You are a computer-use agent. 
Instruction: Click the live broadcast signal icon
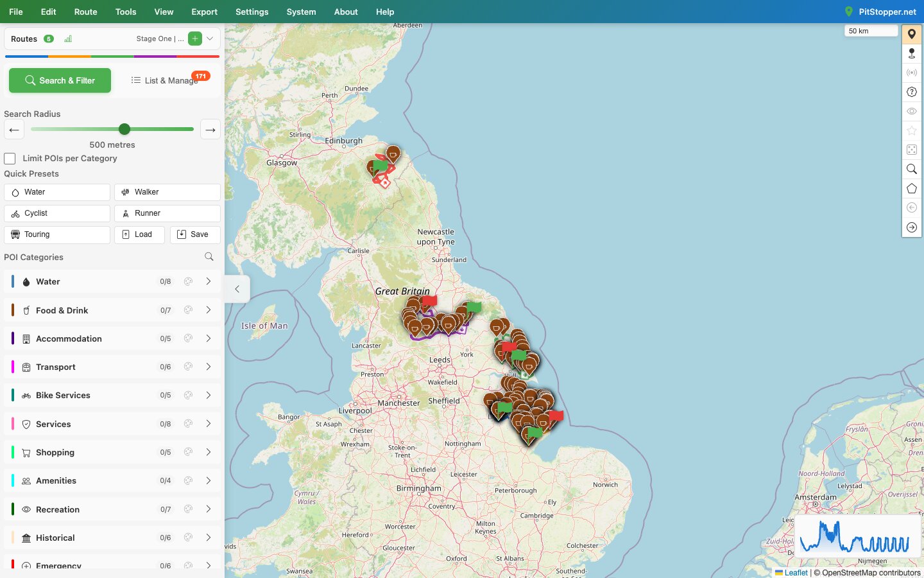click(x=912, y=73)
